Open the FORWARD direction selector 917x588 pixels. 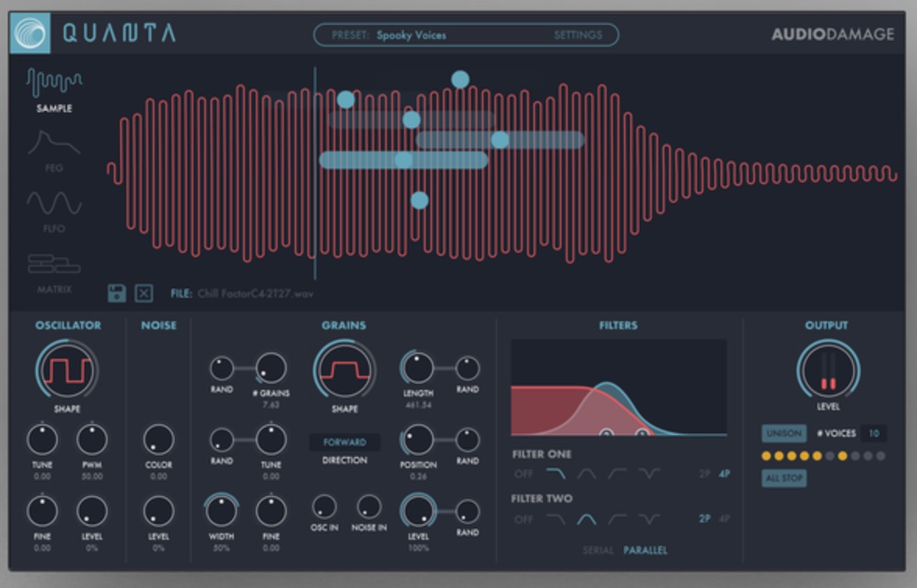[345, 442]
